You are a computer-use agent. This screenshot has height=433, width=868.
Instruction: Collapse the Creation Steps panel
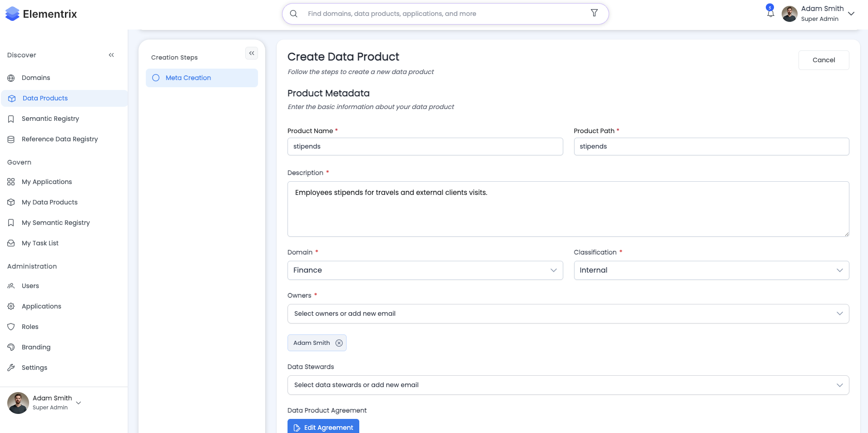(x=252, y=53)
